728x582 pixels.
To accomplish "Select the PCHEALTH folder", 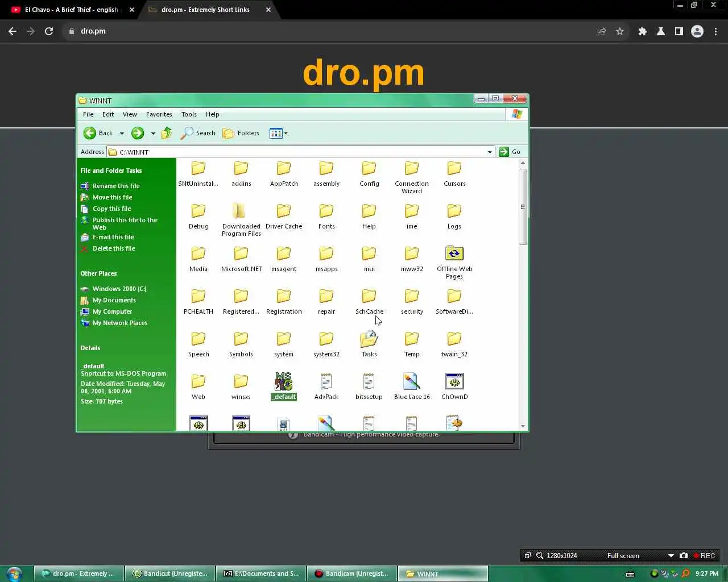I will click(198, 302).
